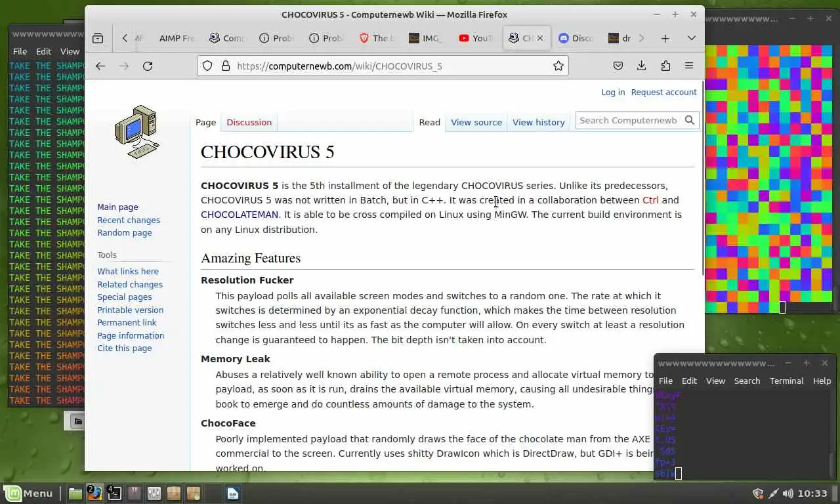Image resolution: width=840 pixels, height=504 pixels.
Task: Open Cite this page link
Action: (125, 348)
